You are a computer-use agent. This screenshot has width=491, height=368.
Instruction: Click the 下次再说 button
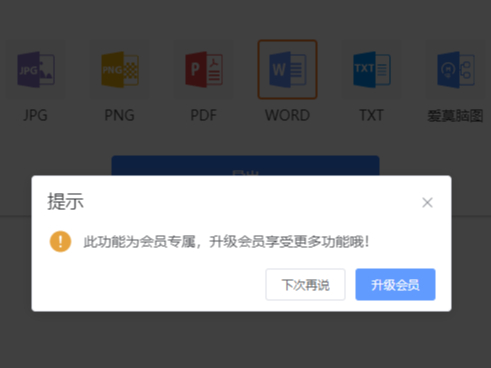(305, 285)
